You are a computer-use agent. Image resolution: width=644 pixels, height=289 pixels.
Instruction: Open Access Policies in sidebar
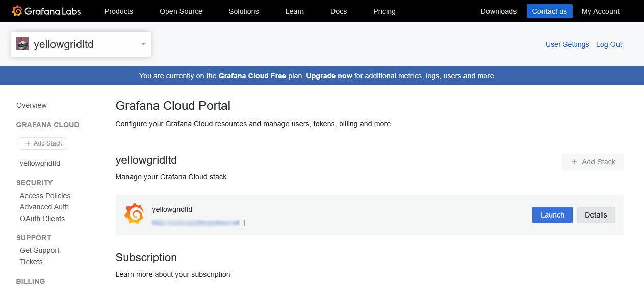pyautogui.click(x=45, y=196)
